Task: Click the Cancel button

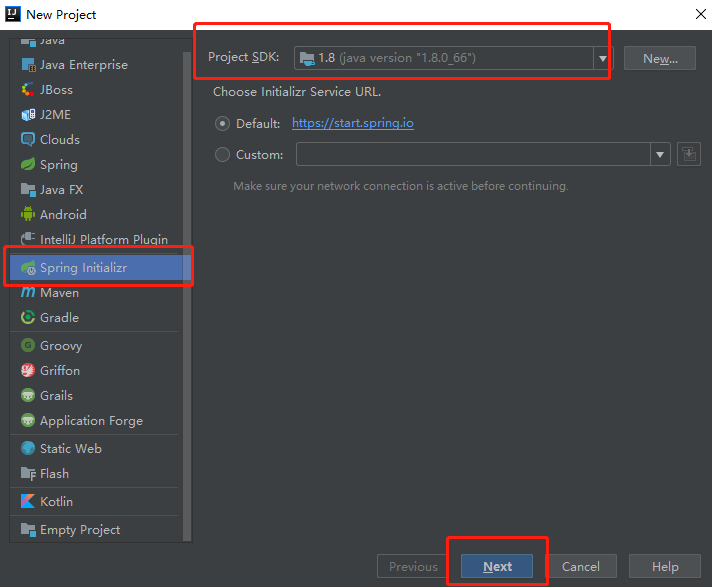Action: [580, 566]
